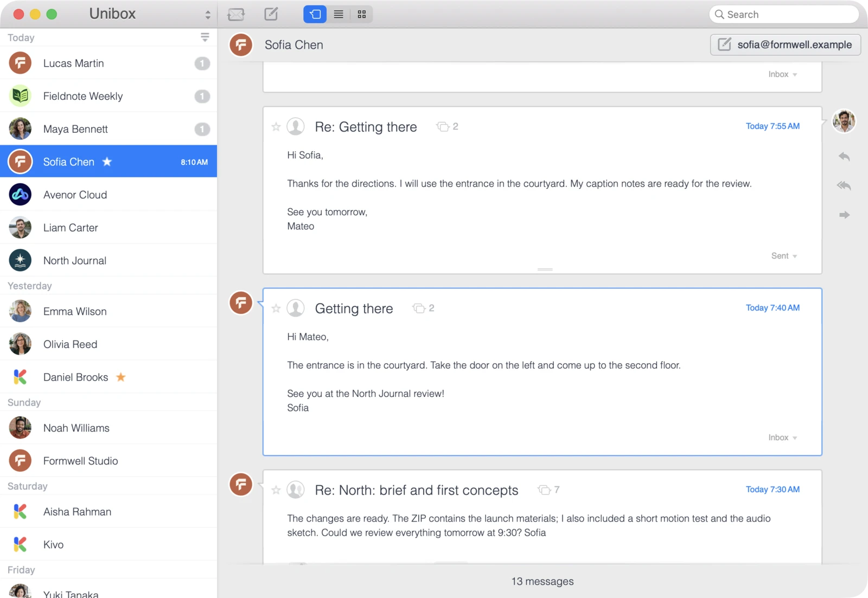Click Sofia Chen name in header

(294, 45)
